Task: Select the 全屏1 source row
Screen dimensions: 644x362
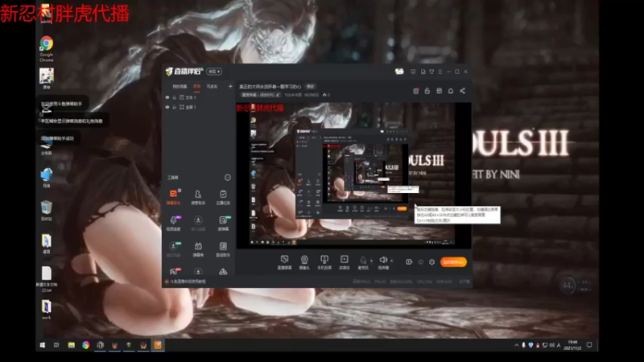Action: click(198, 107)
